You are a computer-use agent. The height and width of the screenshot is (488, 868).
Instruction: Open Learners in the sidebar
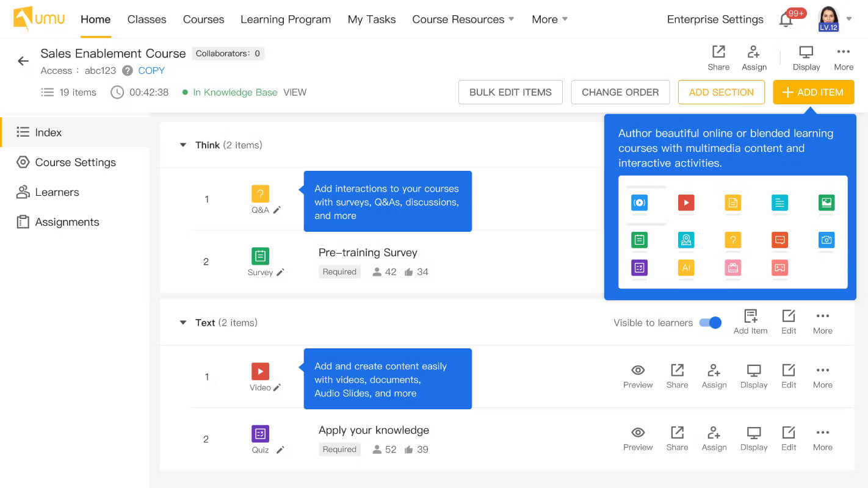pos(74,192)
